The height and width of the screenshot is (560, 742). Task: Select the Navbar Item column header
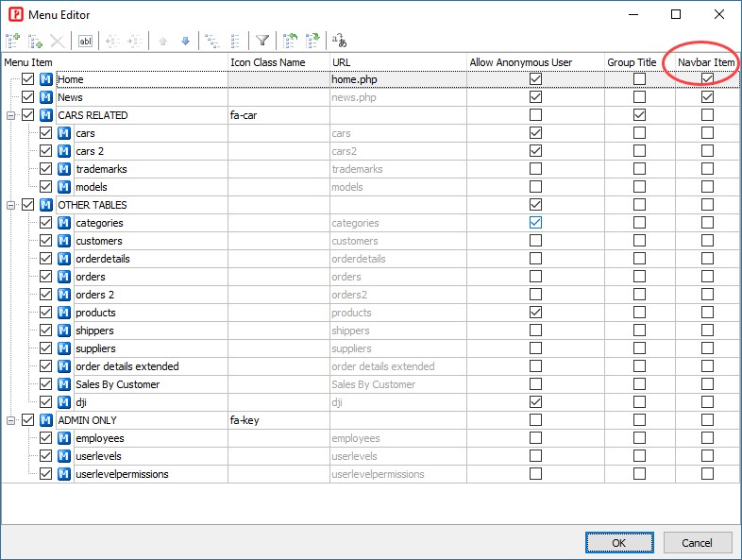(x=707, y=62)
